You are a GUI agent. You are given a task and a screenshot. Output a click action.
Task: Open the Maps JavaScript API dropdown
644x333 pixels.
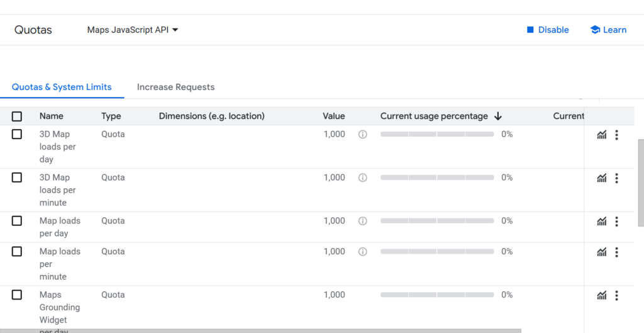click(133, 30)
